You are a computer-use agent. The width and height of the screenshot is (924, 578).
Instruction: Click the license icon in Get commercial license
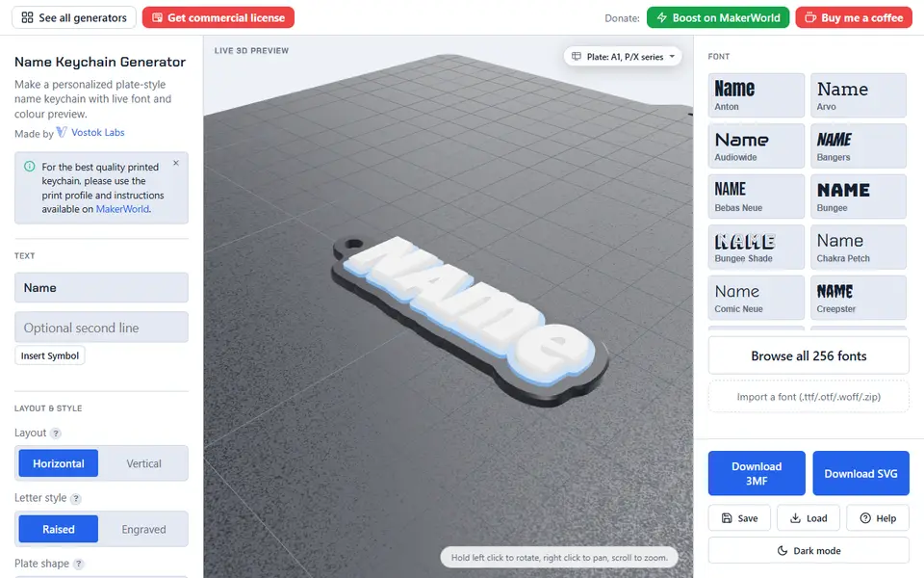157,17
